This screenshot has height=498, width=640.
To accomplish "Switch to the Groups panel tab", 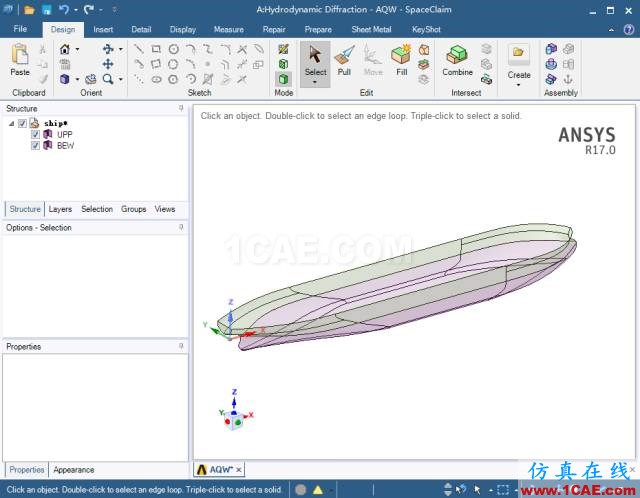I will [133, 209].
